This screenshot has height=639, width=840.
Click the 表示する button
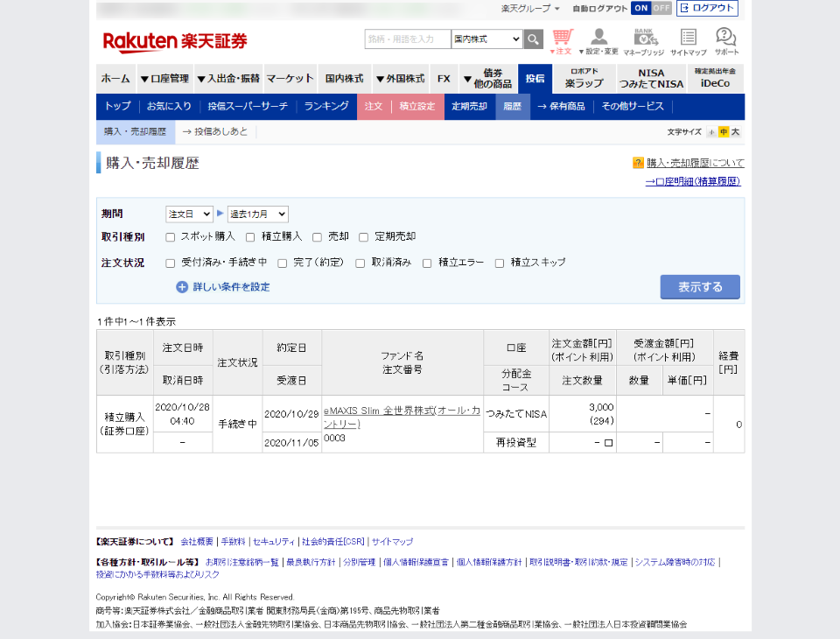click(x=700, y=287)
